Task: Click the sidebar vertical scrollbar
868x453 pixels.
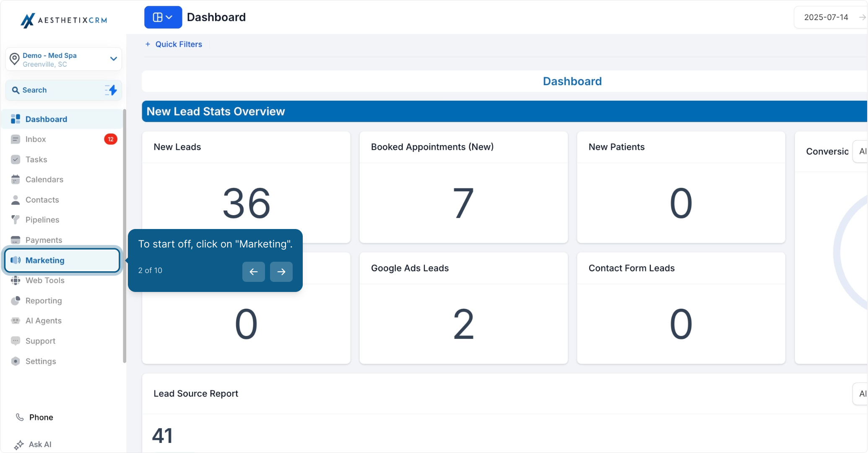Action: pyautogui.click(x=125, y=236)
